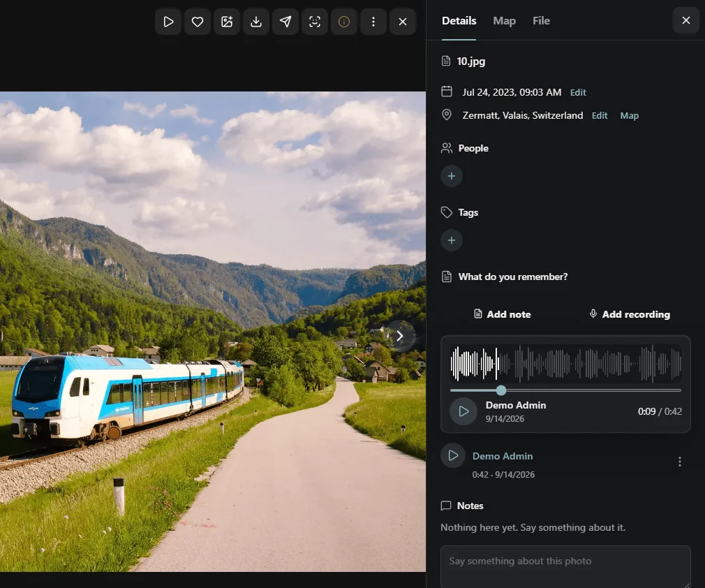Click the Say something about this photo field
This screenshot has height=588, width=705.
(x=565, y=566)
